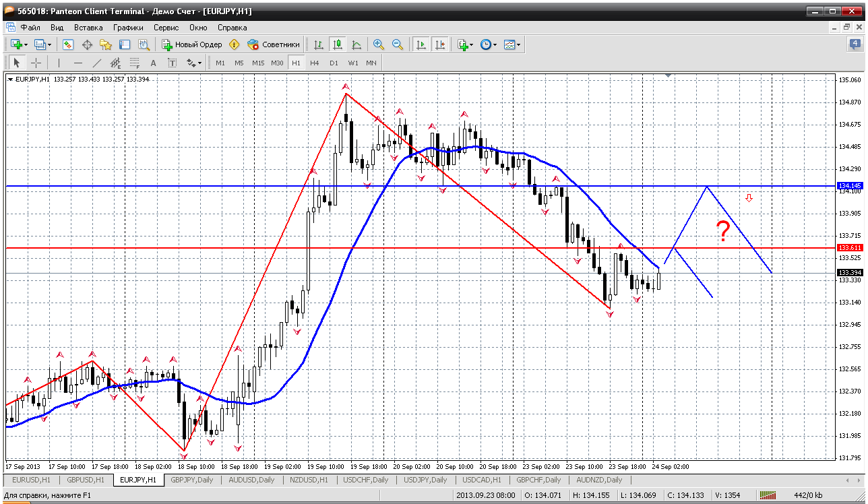Open the Вставка menu
This screenshot has width=868, height=504.
(88, 28)
